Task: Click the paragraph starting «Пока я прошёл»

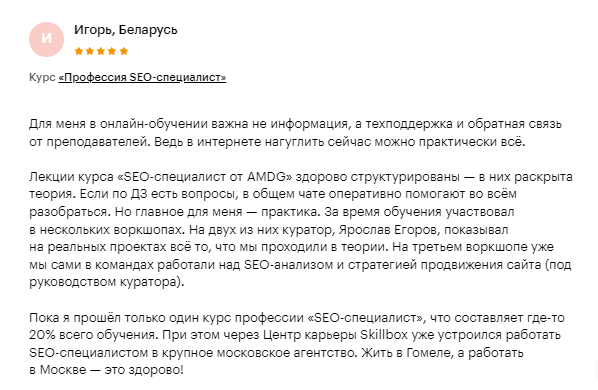Action: 297,344
